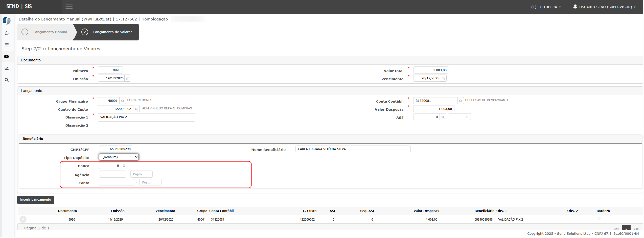Screen dimensions: 644x238
Task: Click the Seg pagination button
Action: tap(636, 228)
